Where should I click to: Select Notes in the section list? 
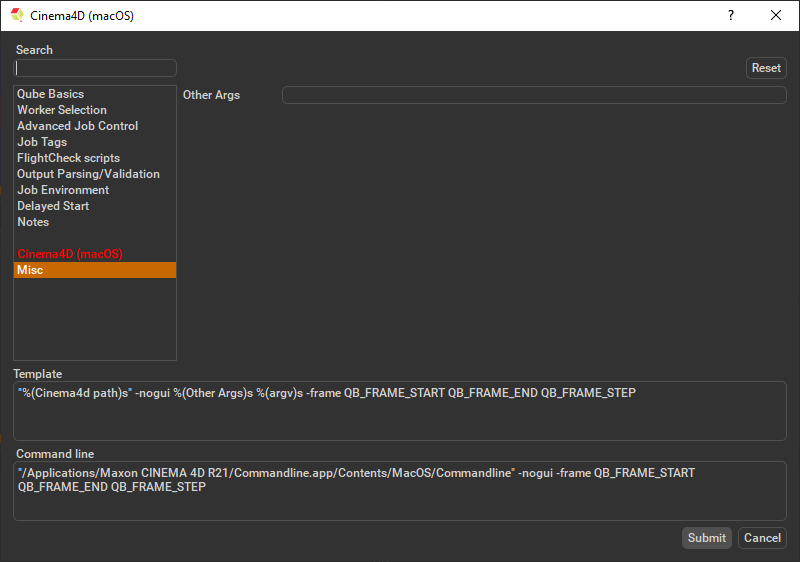pyautogui.click(x=33, y=222)
